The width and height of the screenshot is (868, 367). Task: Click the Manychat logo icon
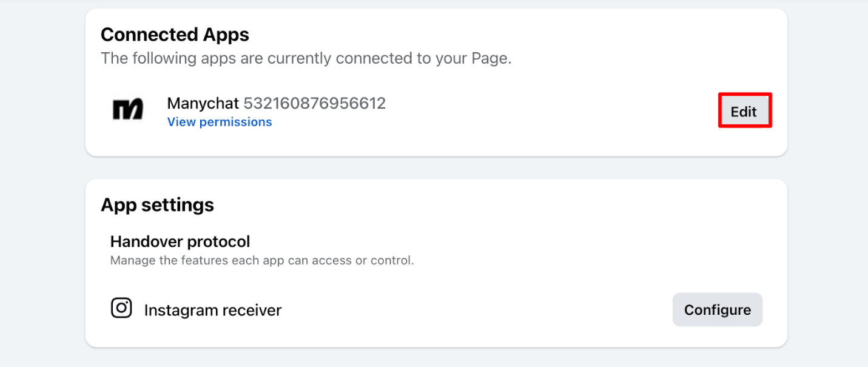pos(128,109)
